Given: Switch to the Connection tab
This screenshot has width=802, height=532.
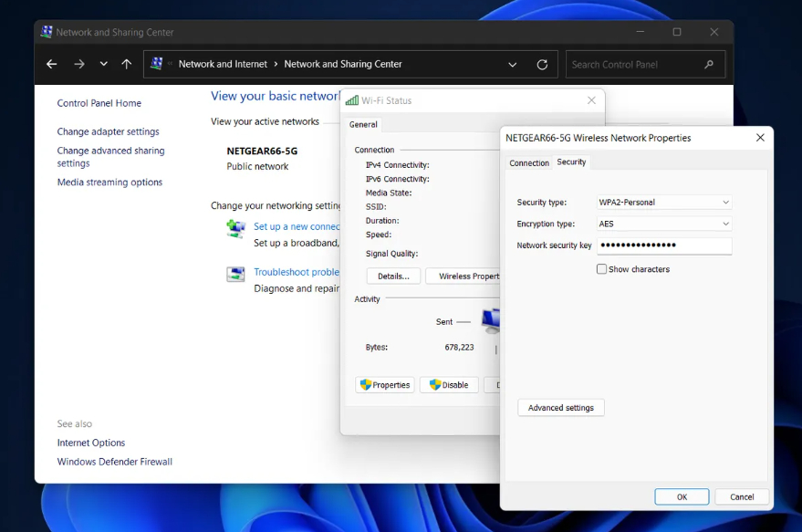Looking at the screenshot, I should [529, 163].
